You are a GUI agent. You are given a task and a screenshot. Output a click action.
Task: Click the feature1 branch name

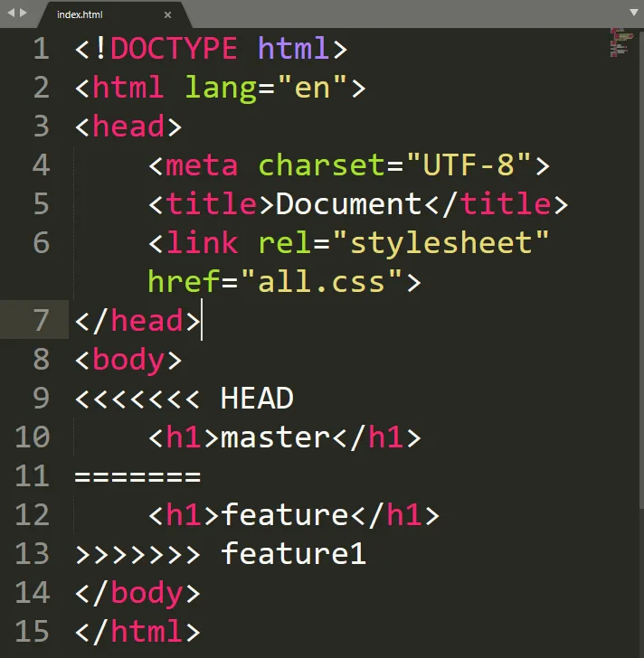[293, 553]
